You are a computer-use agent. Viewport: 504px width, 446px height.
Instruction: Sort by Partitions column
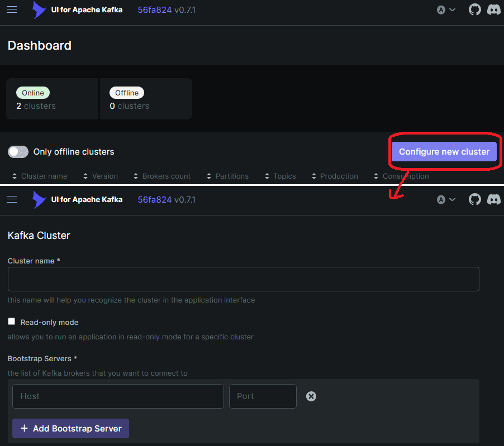pos(227,176)
